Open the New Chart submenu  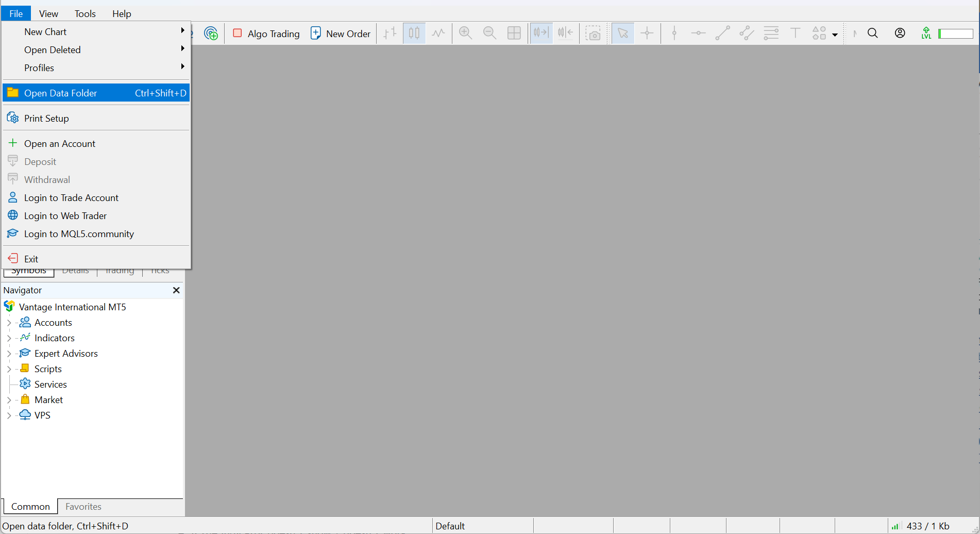(x=96, y=32)
